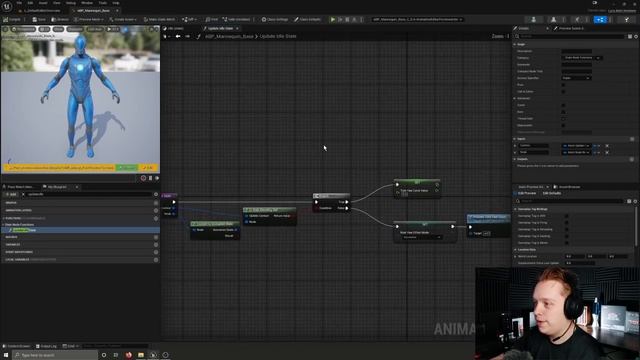Click the viewport record button
Image resolution: width=640 pixels, height=360 pixels.
[x=143, y=178]
